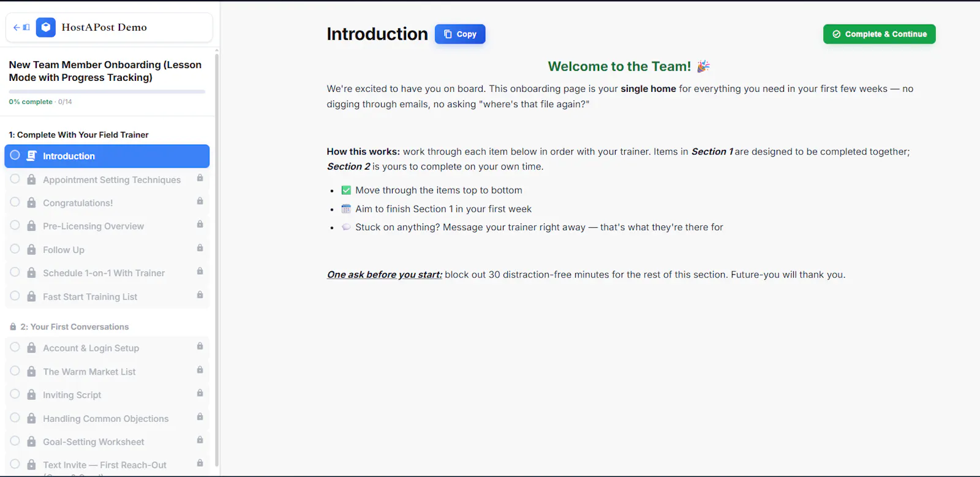Click right-side lock on Inviting Script row
This screenshot has width=980, height=477.
tap(200, 393)
